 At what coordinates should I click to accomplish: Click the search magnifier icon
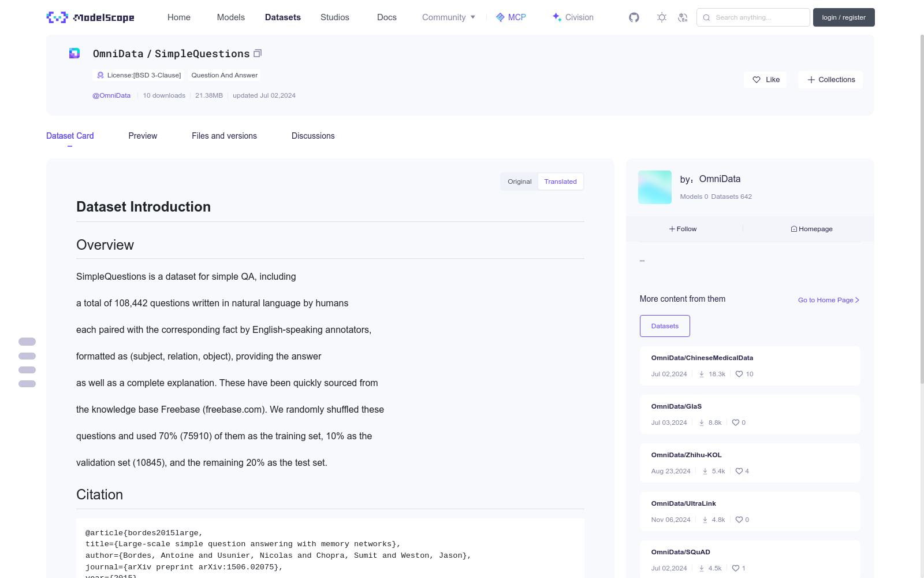pos(706,17)
